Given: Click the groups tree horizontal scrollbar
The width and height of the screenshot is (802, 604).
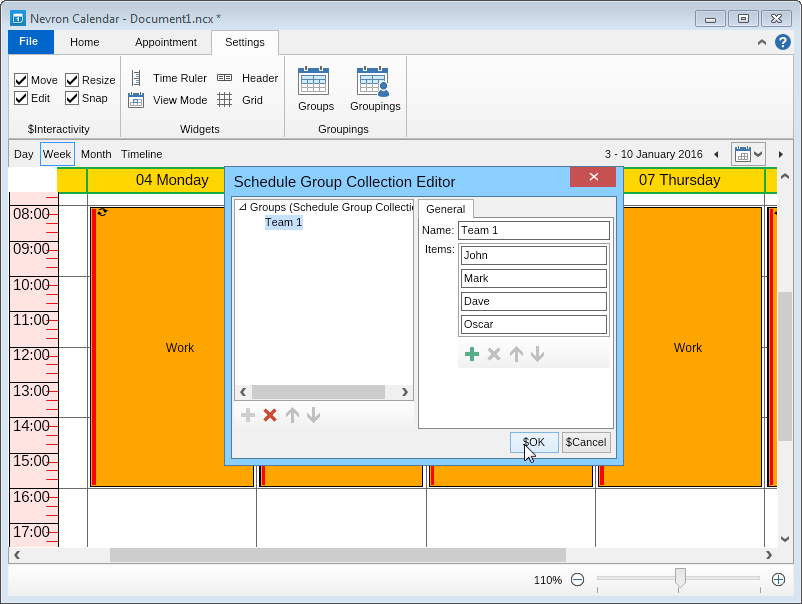Looking at the screenshot, I should tap(318, 392).
